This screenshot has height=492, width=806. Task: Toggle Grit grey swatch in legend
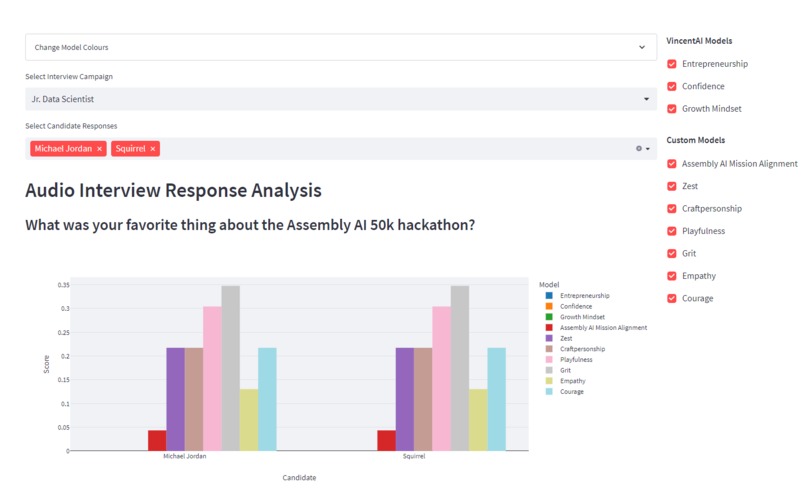tap(549, 370)
